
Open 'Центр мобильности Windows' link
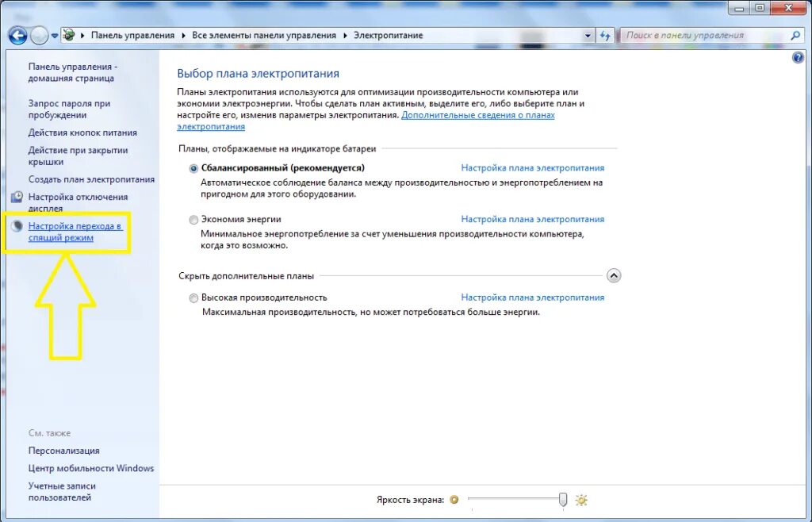pyautogui.click(x=91, y=468)
